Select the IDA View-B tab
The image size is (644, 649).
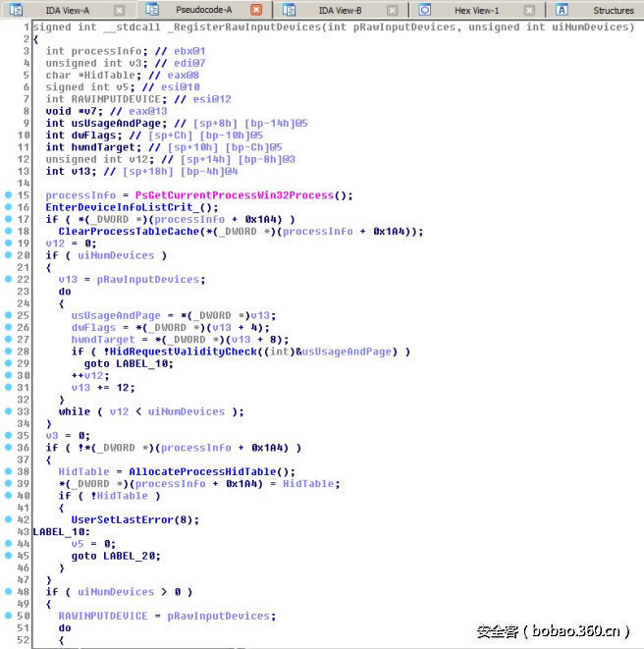coord(341,11)
